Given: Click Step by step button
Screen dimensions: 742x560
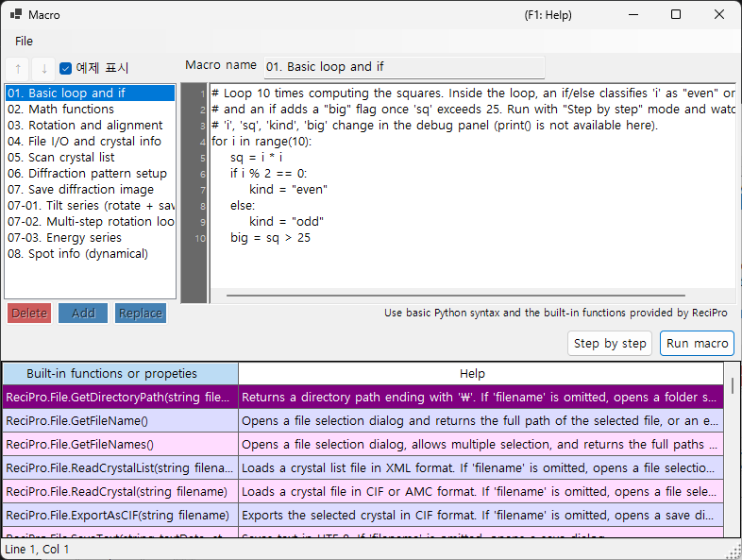Looking at the screenshot, I should tap(610, 343).
